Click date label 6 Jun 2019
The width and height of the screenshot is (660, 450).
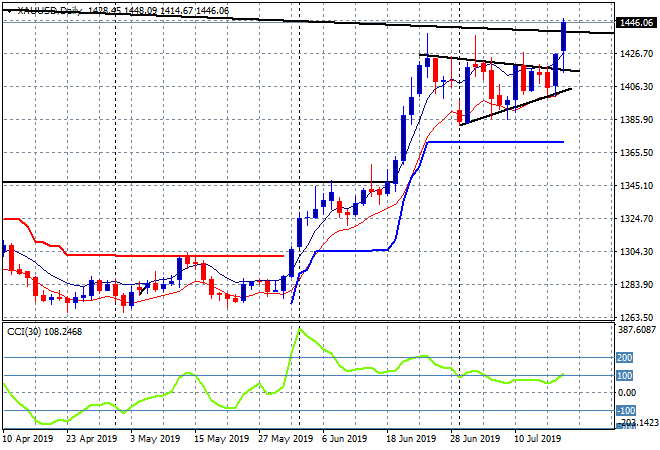coord(345,439)
